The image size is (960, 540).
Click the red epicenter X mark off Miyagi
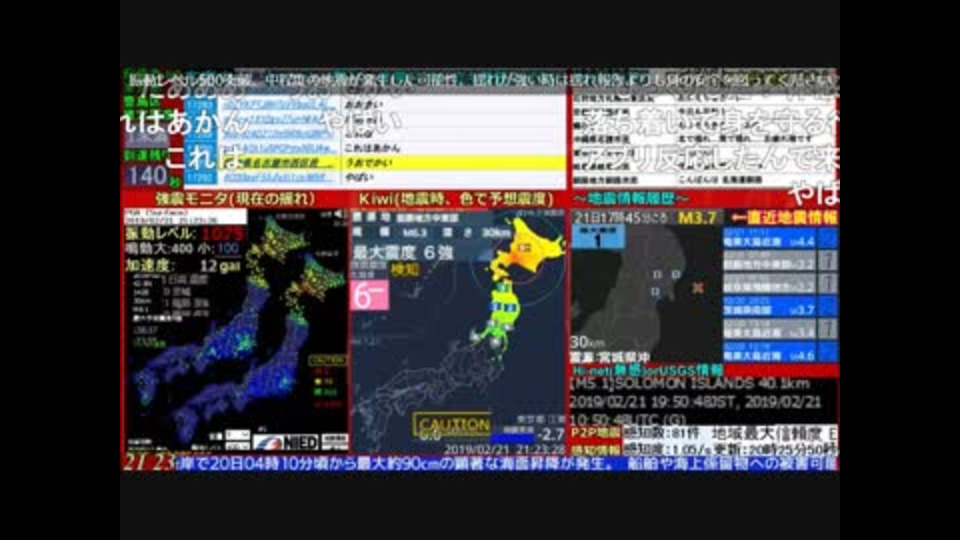[x=698, y=287]
